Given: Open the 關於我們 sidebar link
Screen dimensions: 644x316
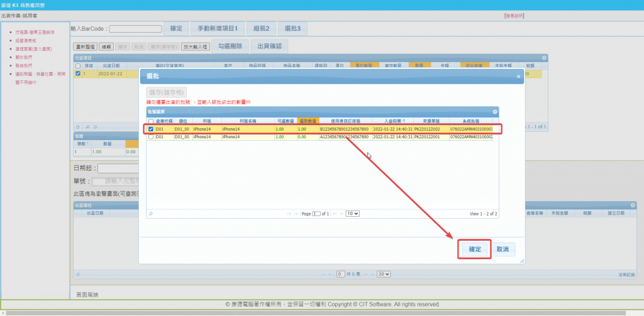Looking at the screenshot, I should click(x=25, y=57).
